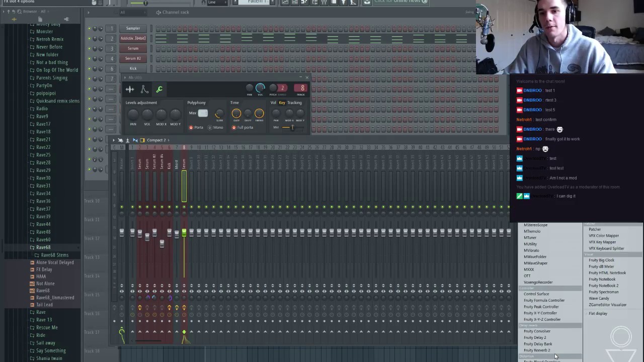
Task: Choose Wave Candy from plugin menu
Action: coord(599,298)
